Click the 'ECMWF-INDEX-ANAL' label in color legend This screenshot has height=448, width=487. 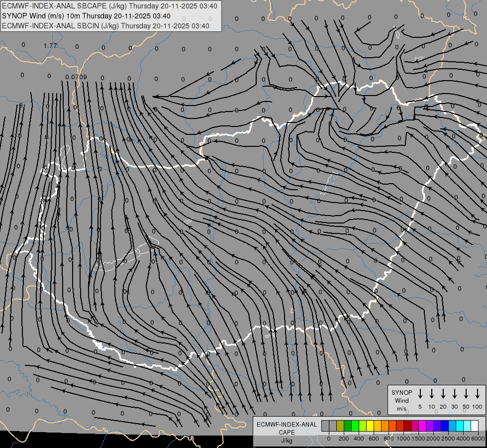(x=287, y=425)
